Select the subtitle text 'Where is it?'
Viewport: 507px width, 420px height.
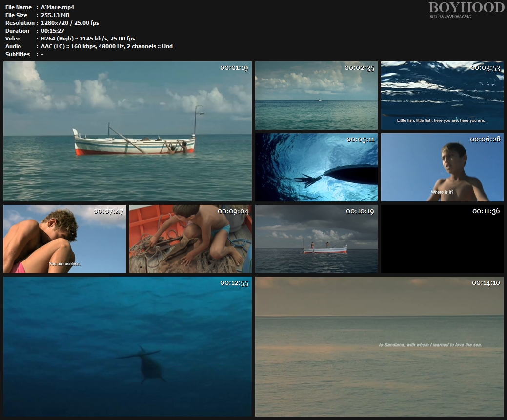tap(442, 192)
